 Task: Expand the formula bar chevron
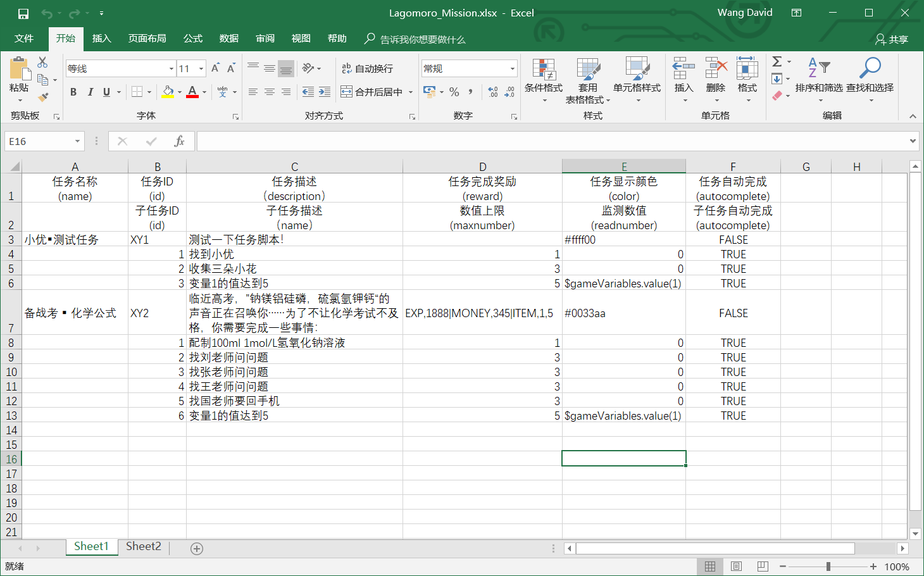[913, 141]
